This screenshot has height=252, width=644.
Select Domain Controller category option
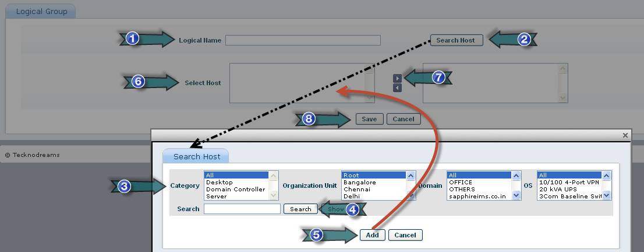(x=235, y=190)
